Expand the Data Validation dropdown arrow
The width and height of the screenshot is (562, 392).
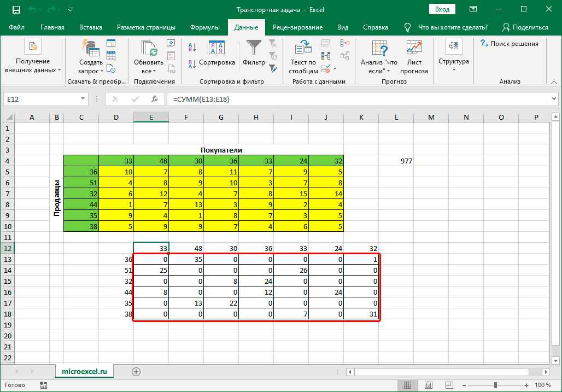click(x=335, y=68)
